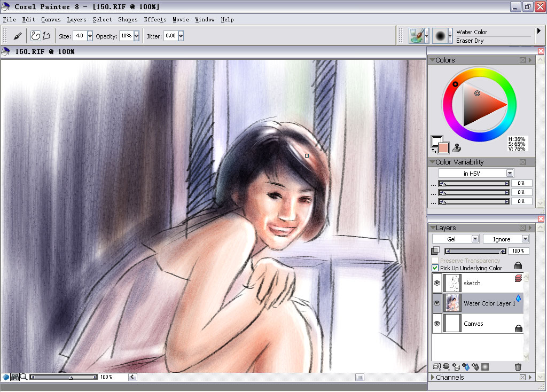Toggle Pick Up Underlying Color checkbox

coord(435,268)
